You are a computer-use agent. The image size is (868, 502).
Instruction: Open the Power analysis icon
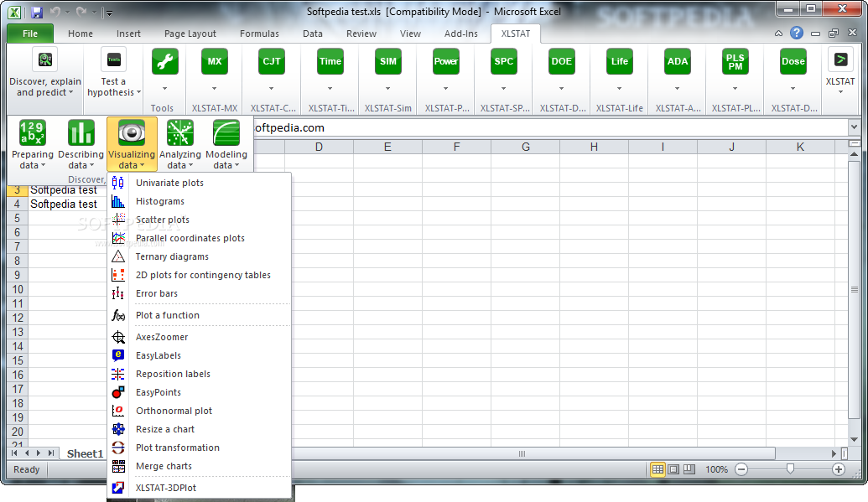pos(445,61)
